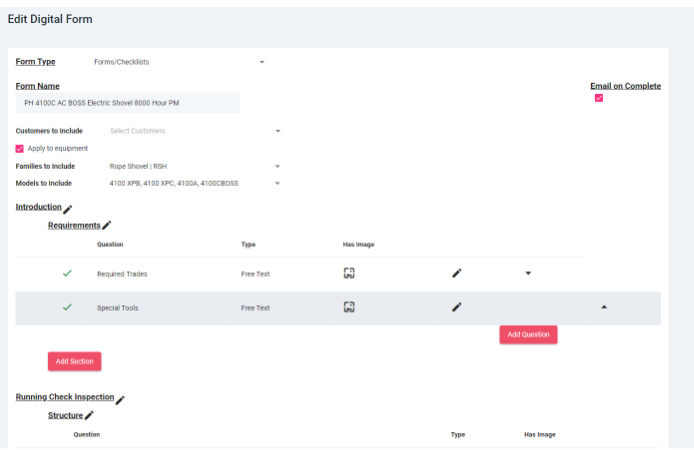Click the Add Question button
694x450 pixels.
(x=528, y=335)
